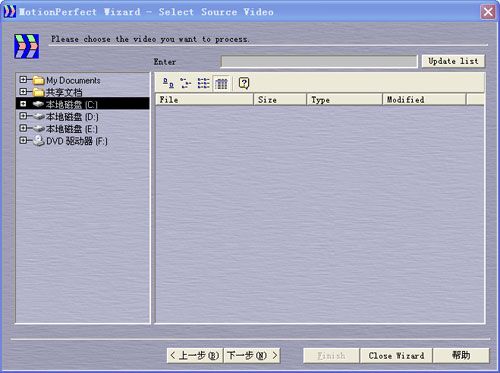Image resolution: width=500 pixels, height=373 pixels.
Task: Switch to small icons view
Action: [185, 83]
